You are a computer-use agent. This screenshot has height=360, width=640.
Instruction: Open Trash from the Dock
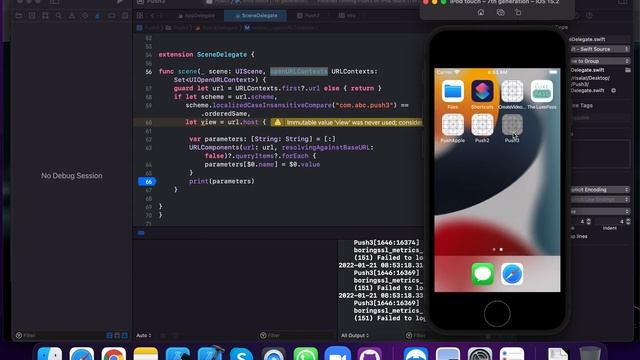pyautogui.click(x=590, y=354)
